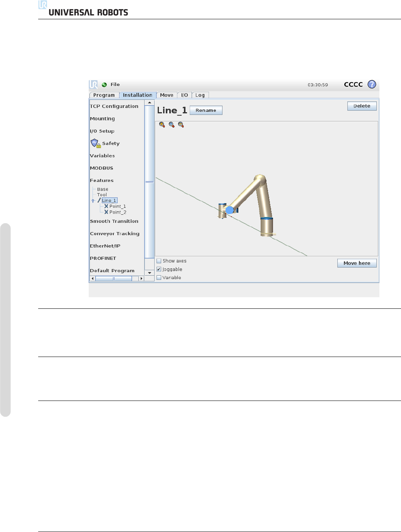Select the Installation tab

pos(137,95)
